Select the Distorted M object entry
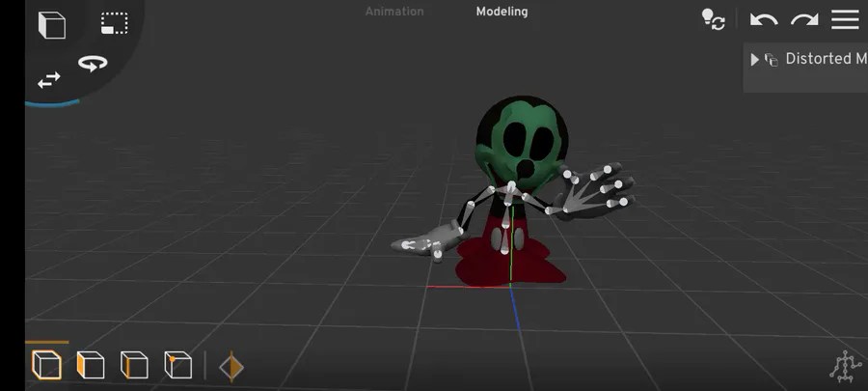 pyautogui.click(x=826, y=59)
